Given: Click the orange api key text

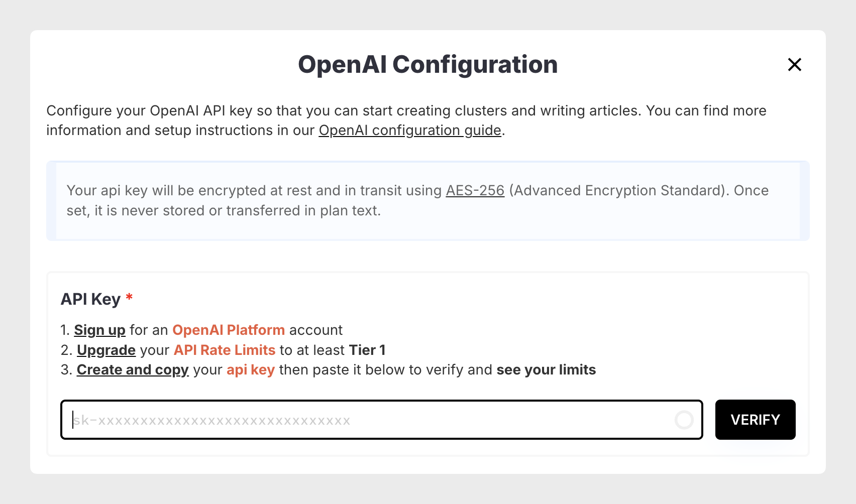Looking at the screenshot, I should (x=250, y=370).
